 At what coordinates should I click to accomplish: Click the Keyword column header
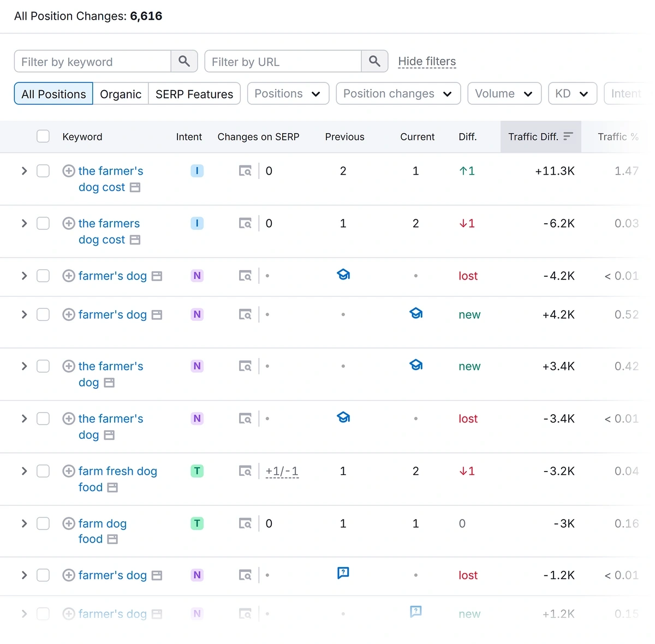[x=82, y=136]
